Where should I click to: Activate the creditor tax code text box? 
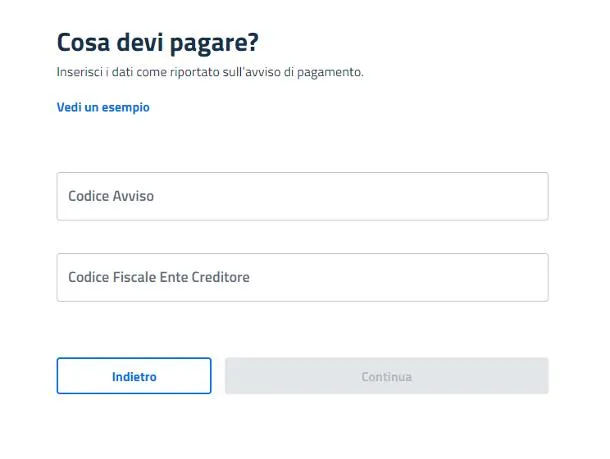click(x=303, y=277)
